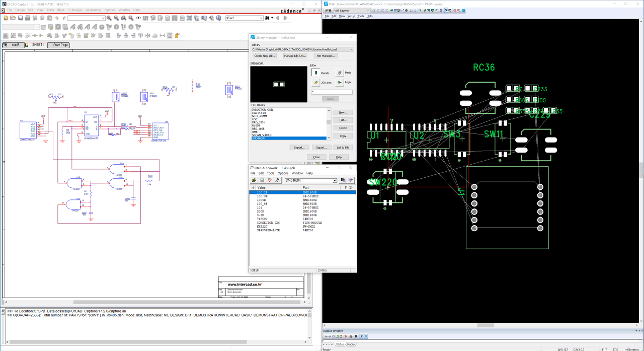Click the Zoom to All icon in OrCAD toolbar
The image size is (644, 351).
(131, 18)
